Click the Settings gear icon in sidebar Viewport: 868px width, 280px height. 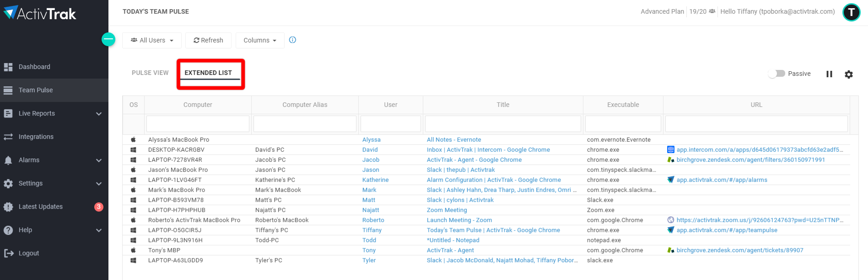pos(8,184)
